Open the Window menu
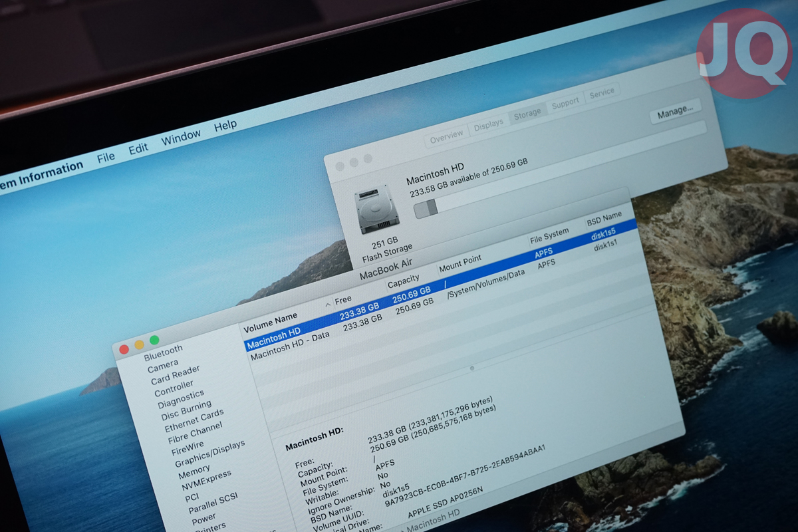Image resolution: width=798 pixels, height=532 pixels. 181,138
